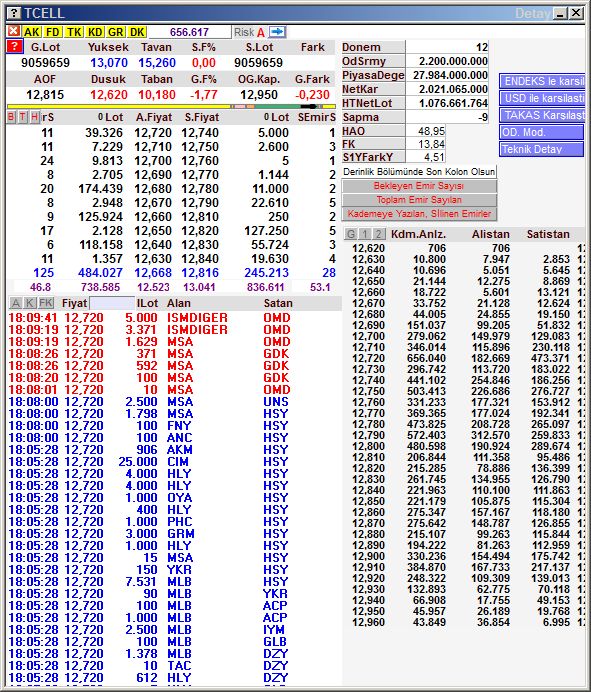The height and width of the screenshot is (692, 591).
Task: Click the Satan column header in the trades list
Action: [278, 303]
